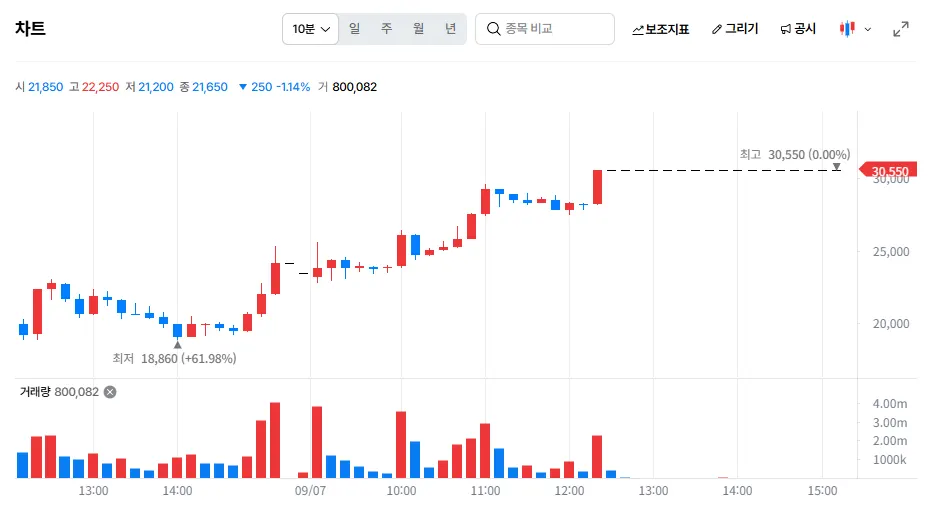Open the 10분 interval dropdown
The width and height of the screenshot is (932, 513).
pyautogui.click(x=310, y=29)
